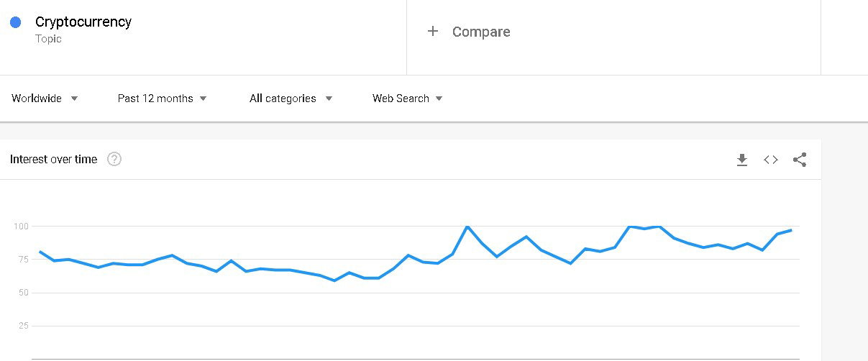This screenshot has width=868, height=361.
Task: Click the first data point of the trend line
Action: [40, 252]
